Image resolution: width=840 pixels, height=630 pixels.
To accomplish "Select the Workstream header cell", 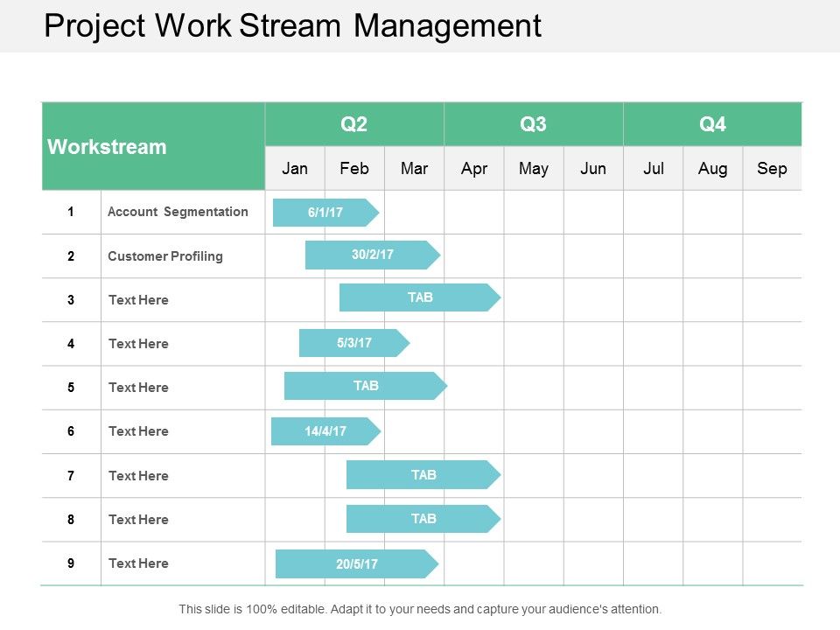I will [x=153, y=146].
